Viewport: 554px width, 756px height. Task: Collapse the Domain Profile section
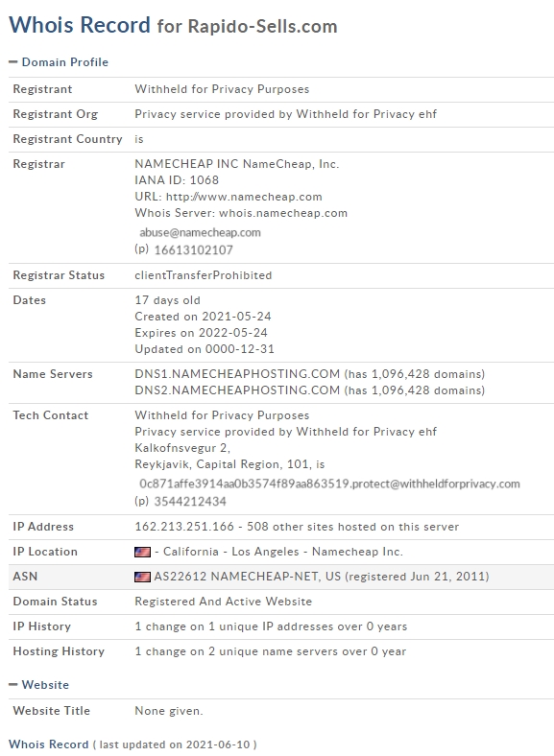pyautogui.click(x=59, y=62)
